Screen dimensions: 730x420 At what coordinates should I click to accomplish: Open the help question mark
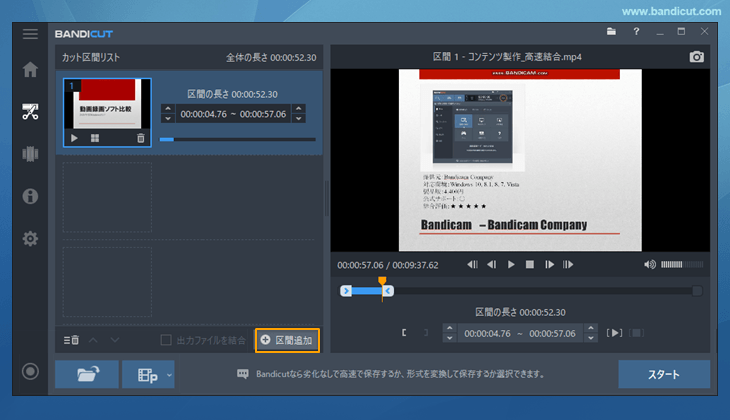coord(636,32)
